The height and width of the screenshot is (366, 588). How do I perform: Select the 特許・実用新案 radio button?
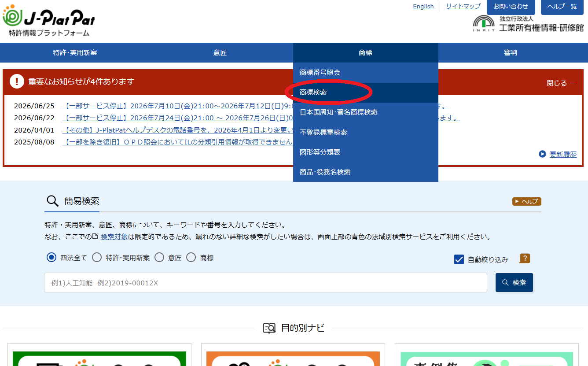tap(97, 258)
